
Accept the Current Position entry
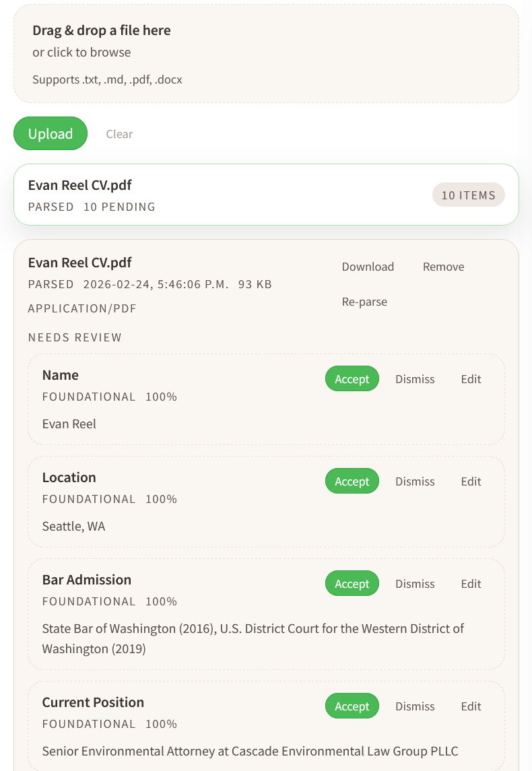(x=352, y=706)
